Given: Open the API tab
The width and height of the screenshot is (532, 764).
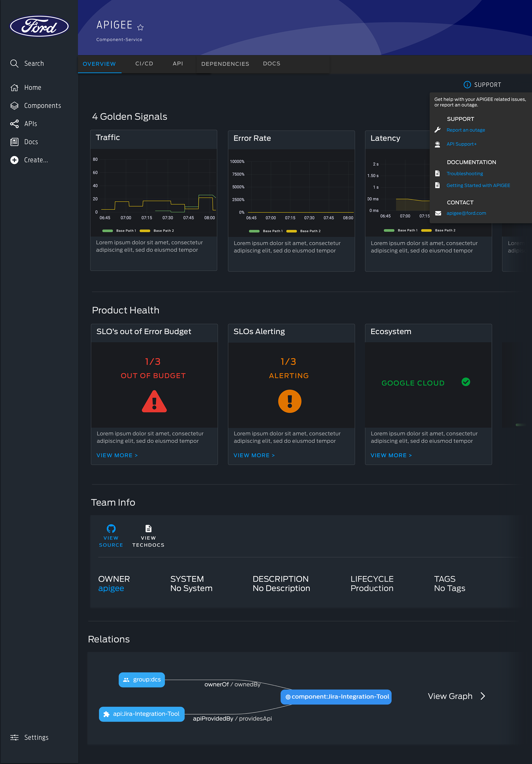Looking at the screenshot, I should [x=178, y=63].
